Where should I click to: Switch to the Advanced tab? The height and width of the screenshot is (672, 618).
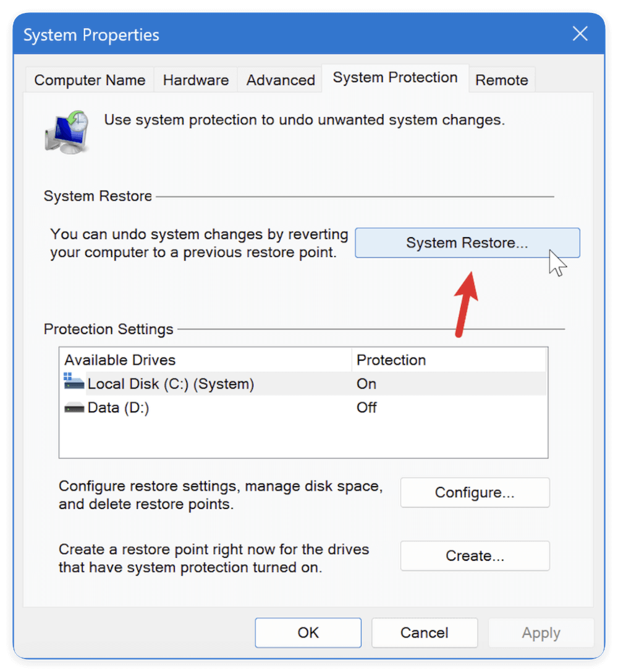280,80
